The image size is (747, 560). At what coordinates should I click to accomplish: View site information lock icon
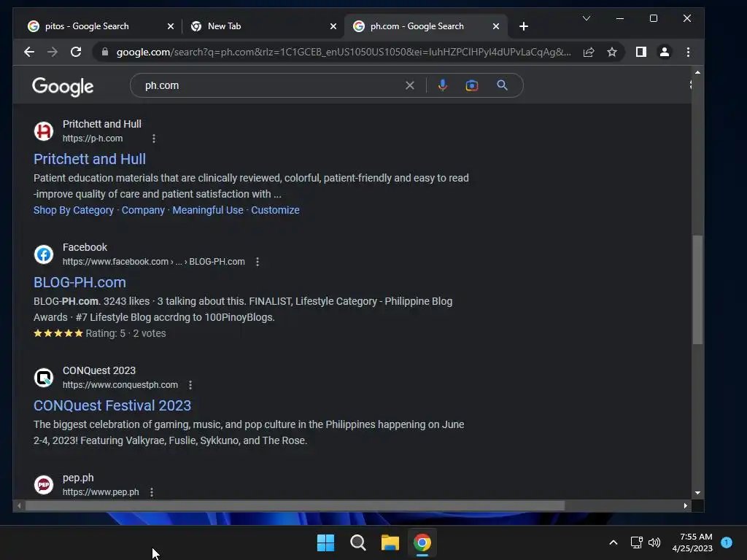pos(105,52)
